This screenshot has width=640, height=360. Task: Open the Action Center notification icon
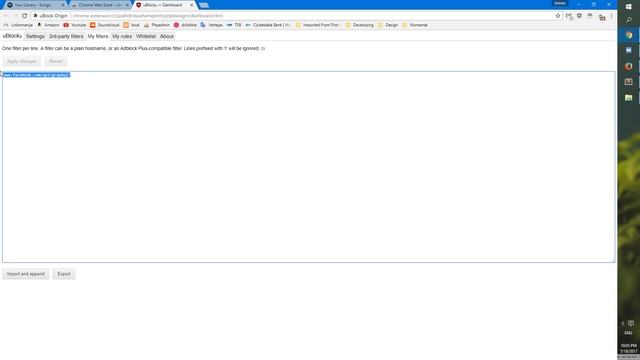click(631, 323)
